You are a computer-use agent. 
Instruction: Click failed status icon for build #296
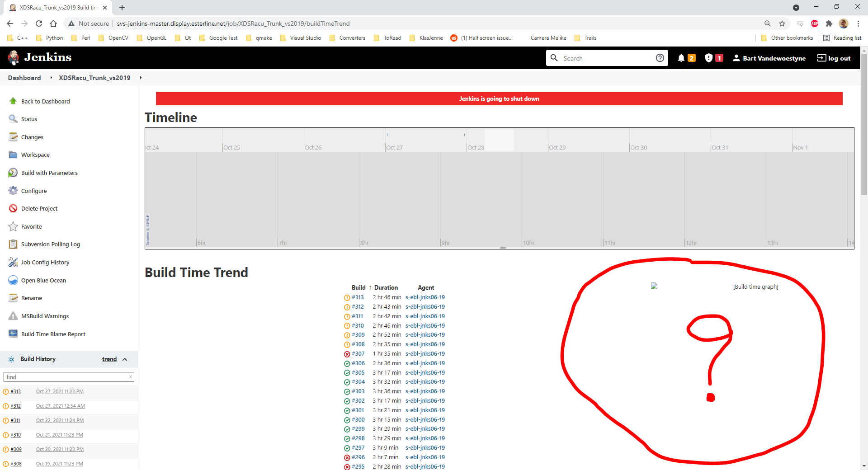pos(347,457)
